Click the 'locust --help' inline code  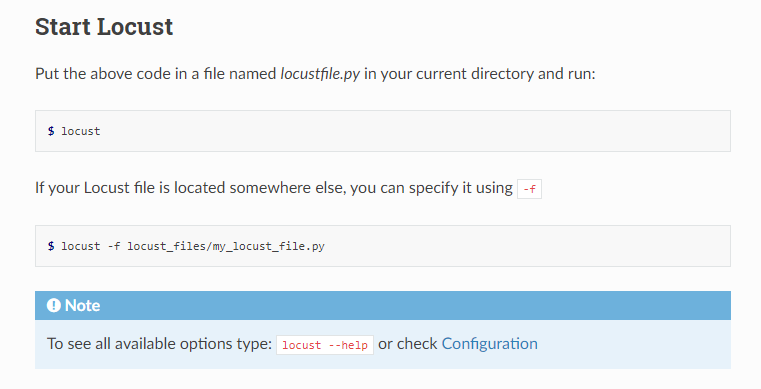point(325,345)
